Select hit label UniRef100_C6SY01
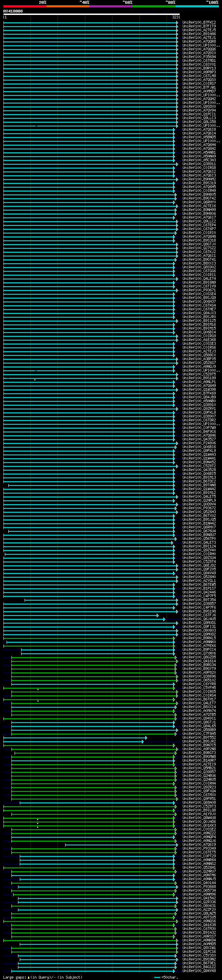The image size is (222, 980). (x=199, y=64)
